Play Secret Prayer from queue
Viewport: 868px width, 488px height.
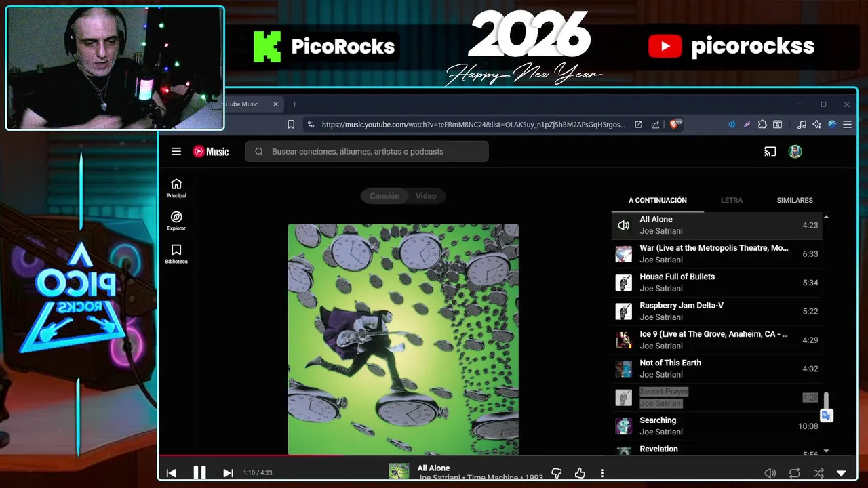pyautogui.click(x=717, y=397)
